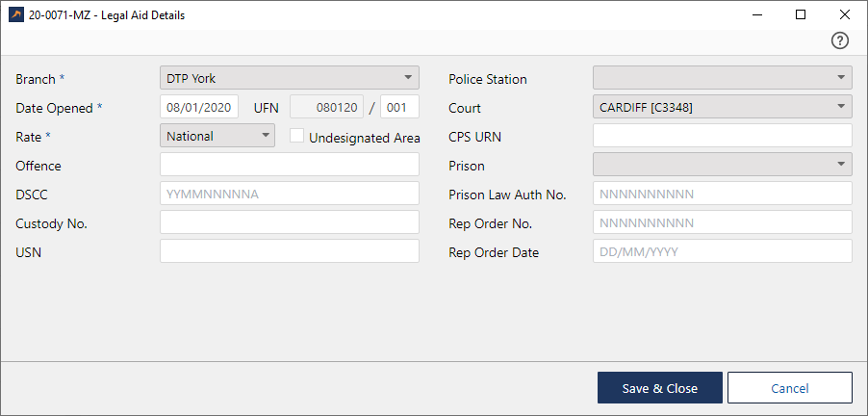Focus the Prison Law Auth No. field
Viewport: 868px width, 416px height.
click(722, 194)
